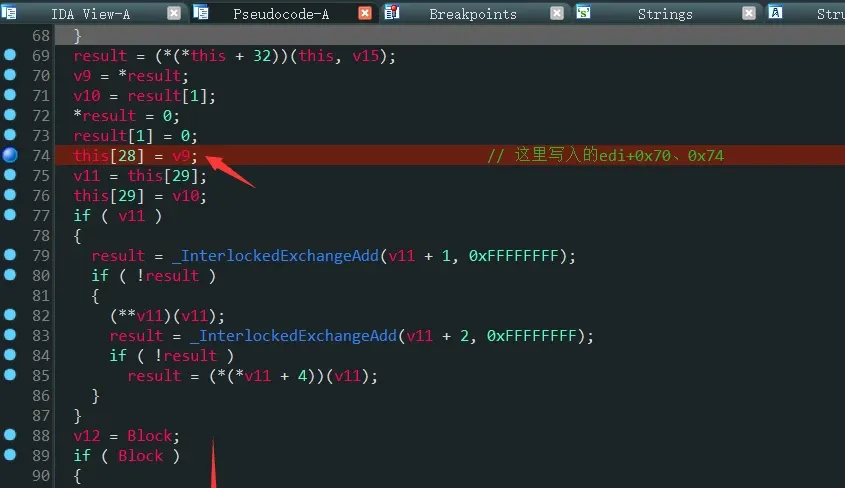The width and height of the screenshot is (845, 488).
Task: Toggle breakpoint dot on line 83
Action: [10, 334]
